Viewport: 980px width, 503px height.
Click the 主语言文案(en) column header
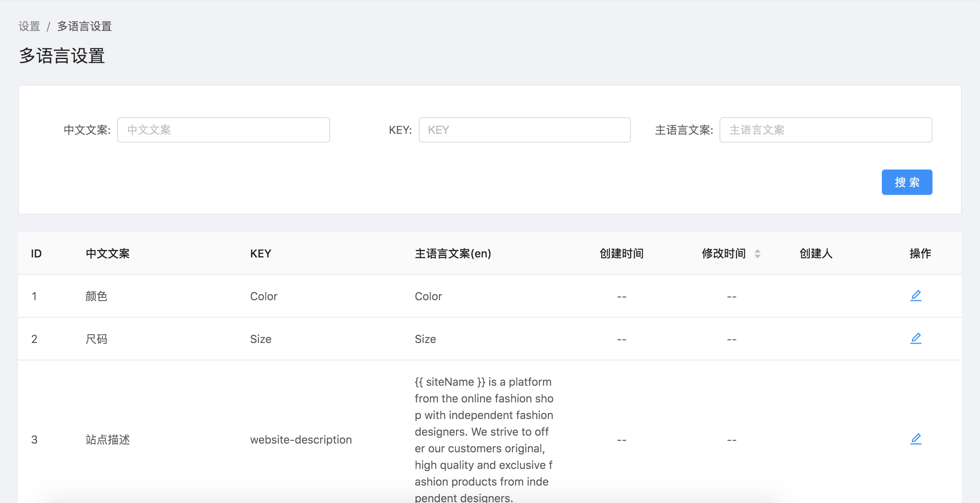(x=453, y=253)
